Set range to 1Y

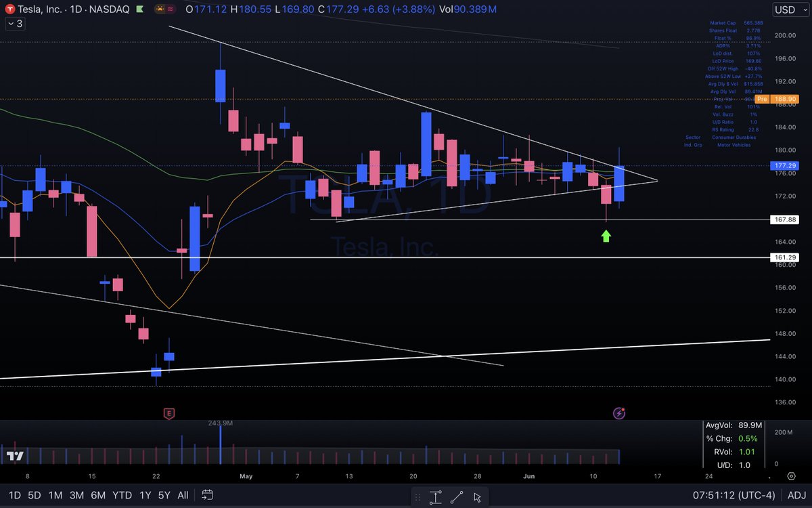pos(145,495)
